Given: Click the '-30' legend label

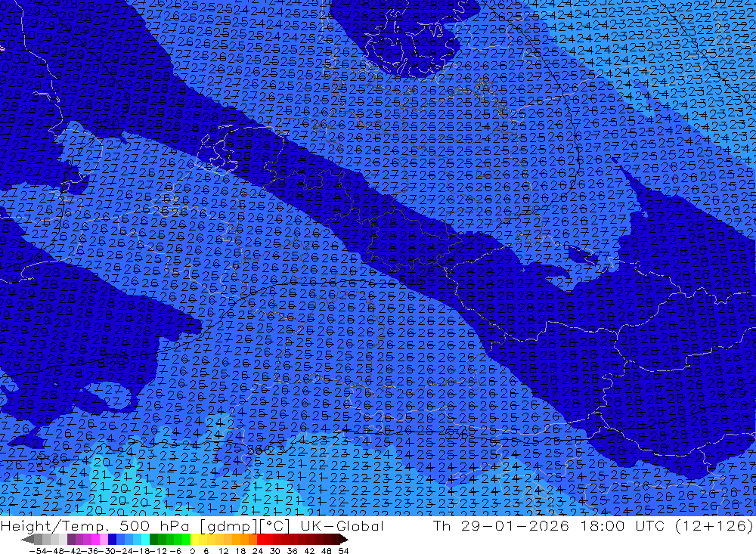Looking at the screenshot, I should coord(107,551).
